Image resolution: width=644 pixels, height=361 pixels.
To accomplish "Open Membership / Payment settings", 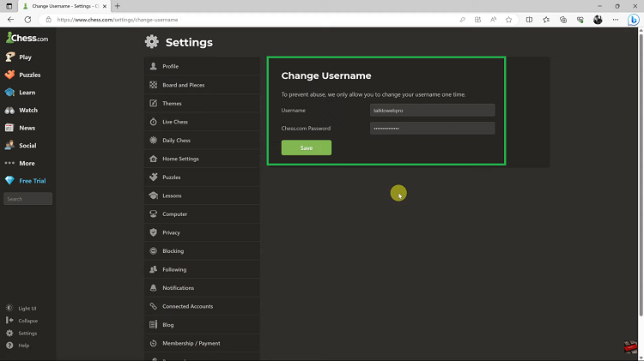I will click(202, 343).
